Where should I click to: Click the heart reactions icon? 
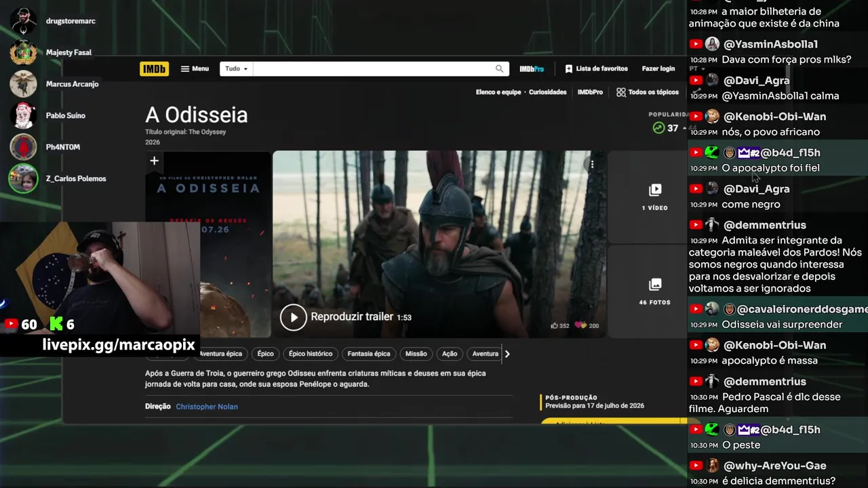[x=580, y=325]
